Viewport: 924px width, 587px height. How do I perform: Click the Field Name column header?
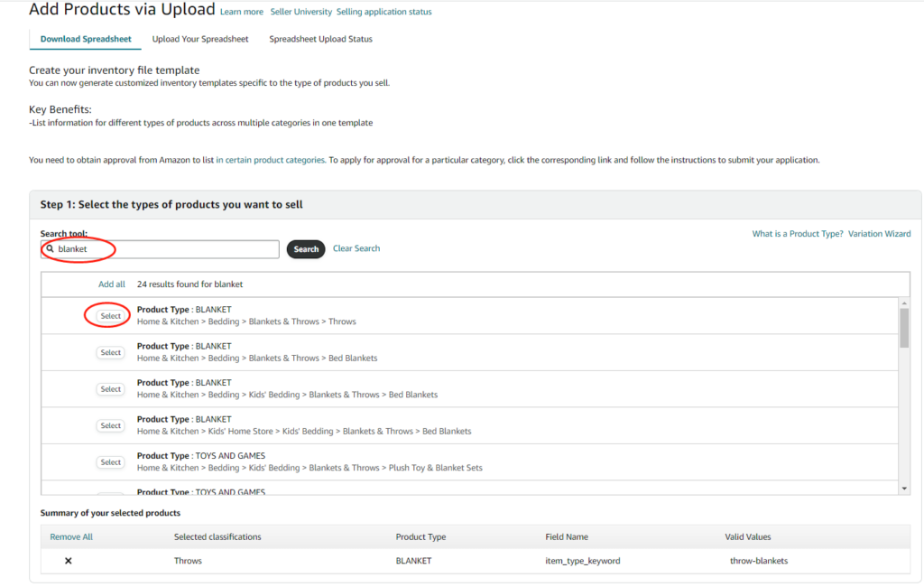coord(567,536)
